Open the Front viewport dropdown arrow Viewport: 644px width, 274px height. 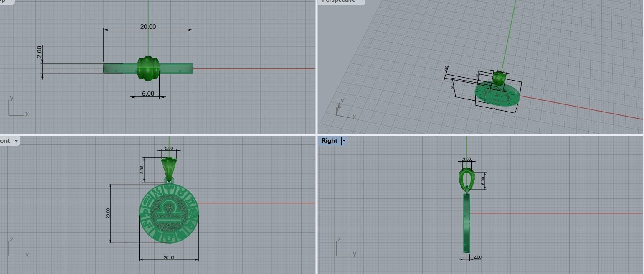[x=16, y=141]
